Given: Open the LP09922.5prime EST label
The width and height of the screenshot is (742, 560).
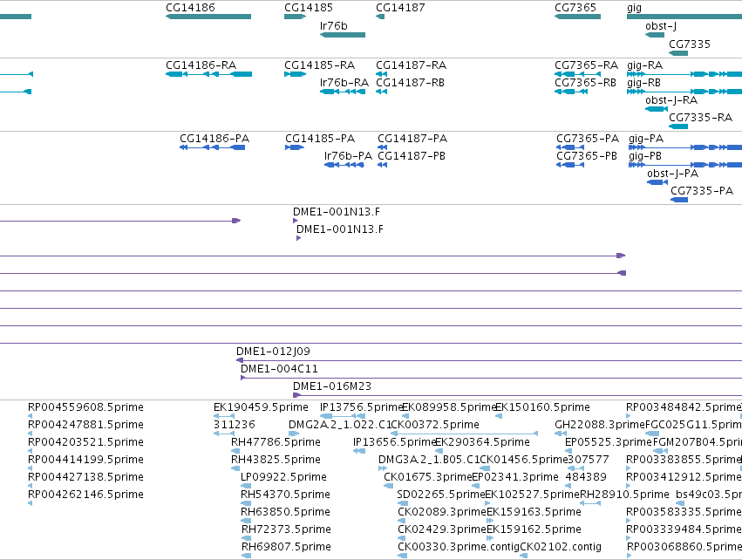Looking at the screenshot, I should pyautogui.click(x=283, y=476).
